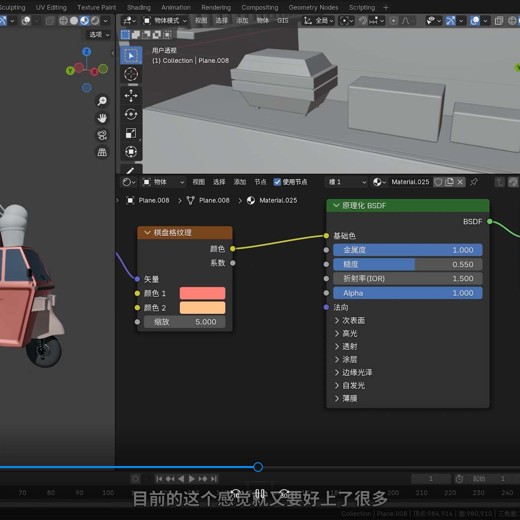520x520 pixels.
Task: Uncheck the 使用节点 checkbox
Action: click(277, 182)
